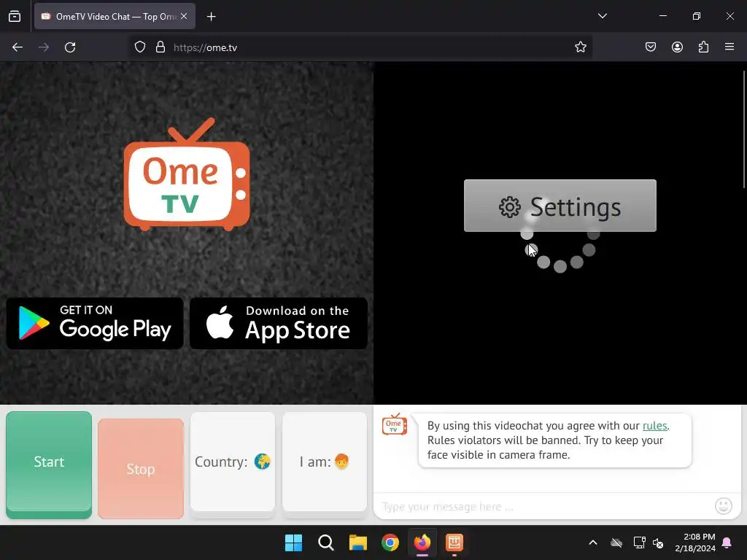Open the Settings button in video panel
Image resolution: width=747 pixels, height=560 pixels.
560,206
